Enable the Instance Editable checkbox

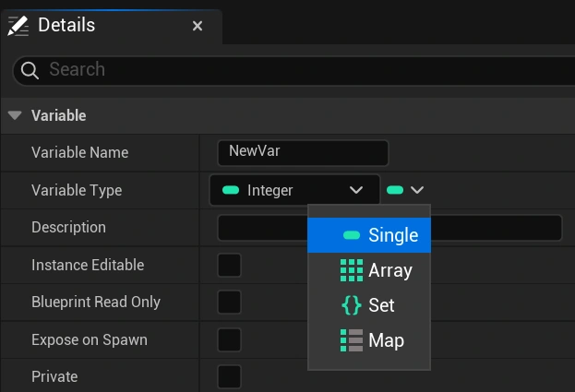[229, 265]
